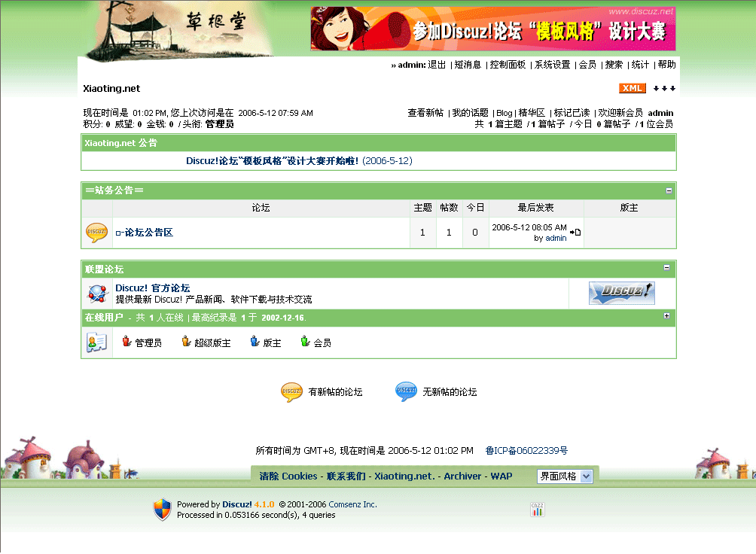Click the Discuz! template contest banner
Viewport: 756px width, 554px height.
click(492, 29)
